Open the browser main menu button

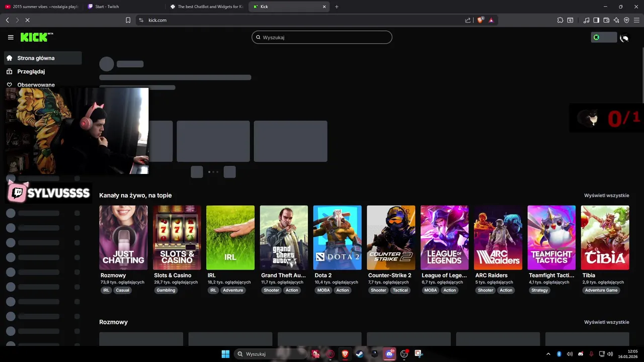(636, 20)
